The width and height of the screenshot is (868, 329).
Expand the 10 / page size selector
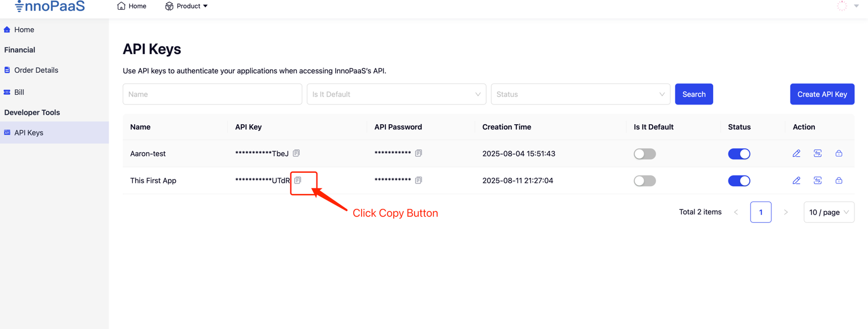coord(828,213)
